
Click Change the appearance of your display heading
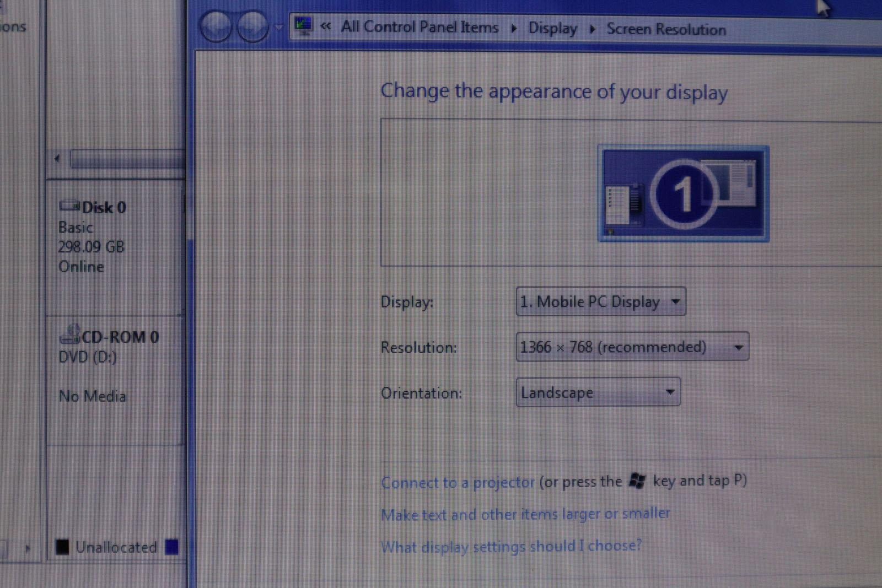click(554, 91)
